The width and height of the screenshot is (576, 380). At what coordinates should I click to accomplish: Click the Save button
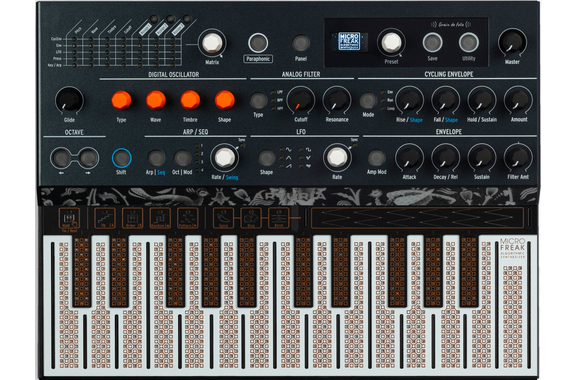(432, 43)
